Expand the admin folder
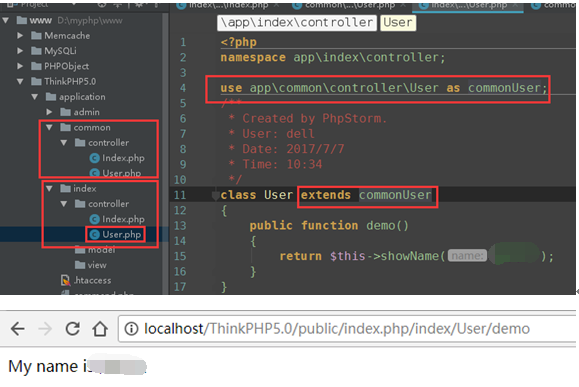The width and height of the screenshot is (579, 387). (x=49, y=112)
